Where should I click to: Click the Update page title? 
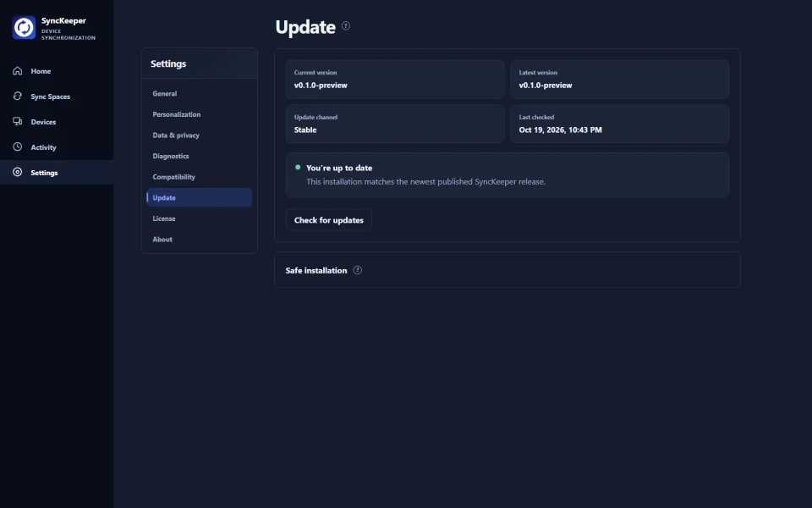pos(305,27)
